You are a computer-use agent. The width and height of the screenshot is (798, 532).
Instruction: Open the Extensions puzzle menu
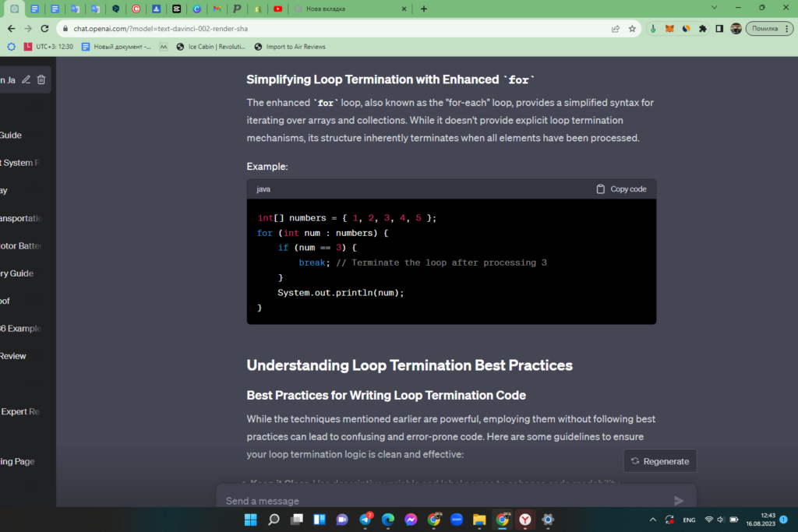(703, 29)
